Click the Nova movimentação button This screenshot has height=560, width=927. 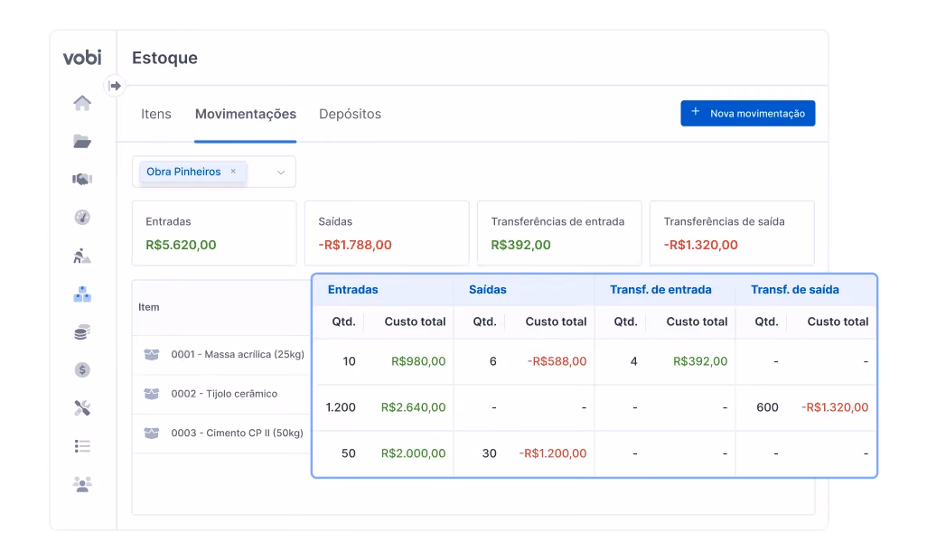tap(748, 114)
